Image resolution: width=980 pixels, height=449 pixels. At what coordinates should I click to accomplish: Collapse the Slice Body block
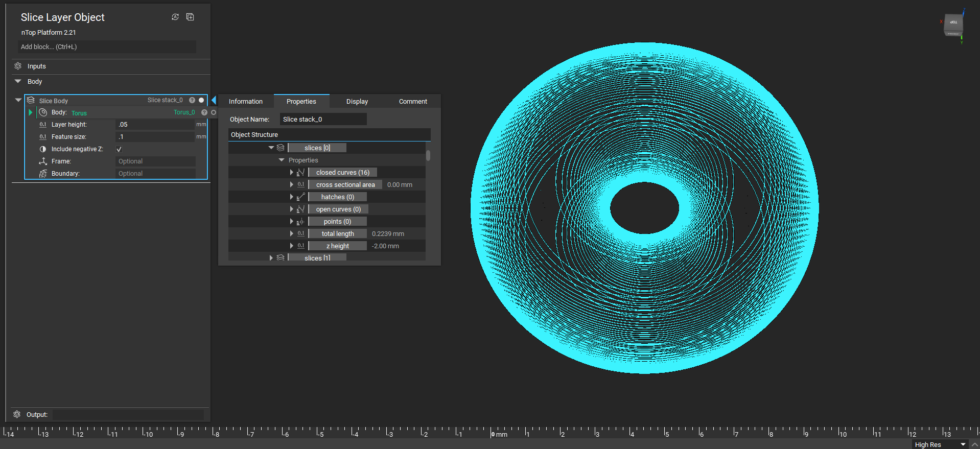click(x=18, y=100)
